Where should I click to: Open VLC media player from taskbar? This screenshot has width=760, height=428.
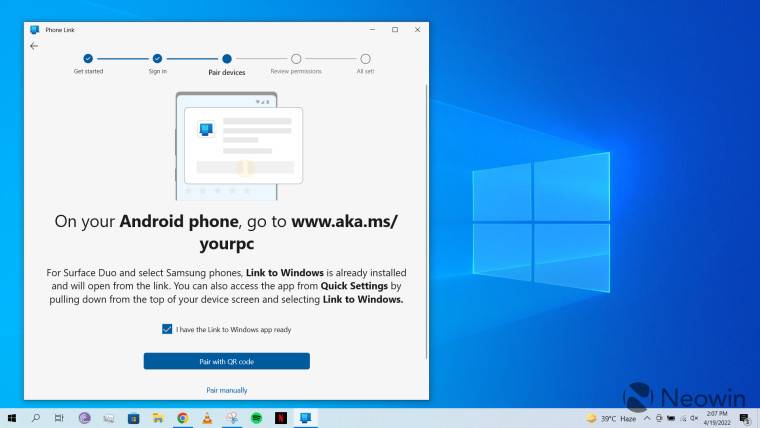207,417
